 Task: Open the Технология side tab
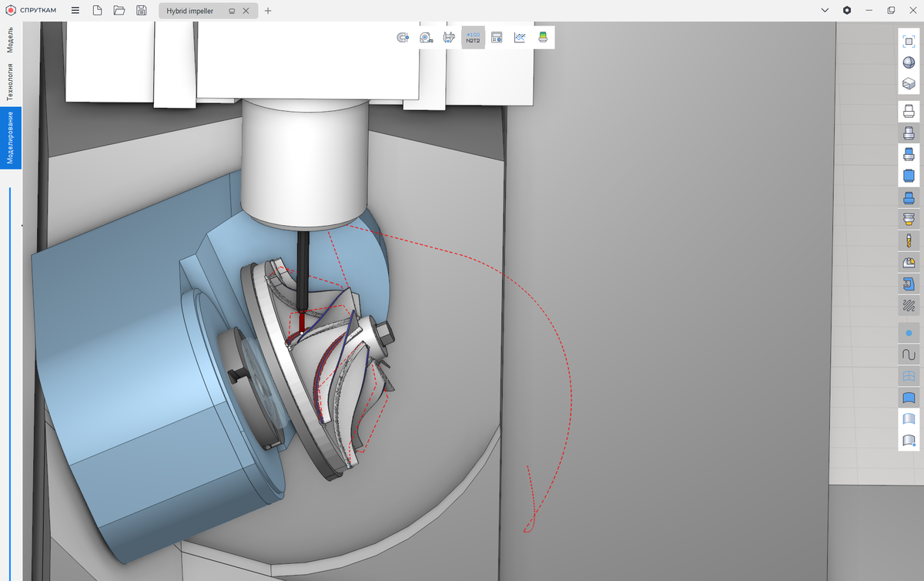coord(11,82)
